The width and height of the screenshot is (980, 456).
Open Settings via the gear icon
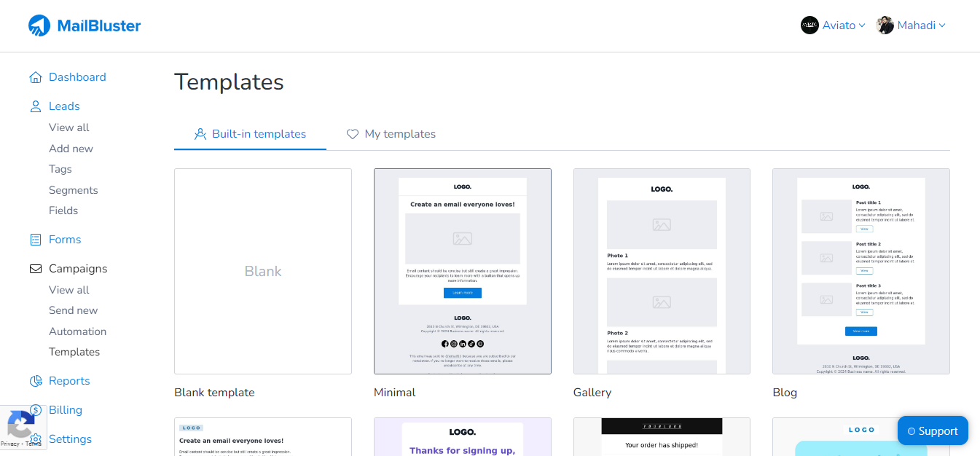tap(35, 439)
